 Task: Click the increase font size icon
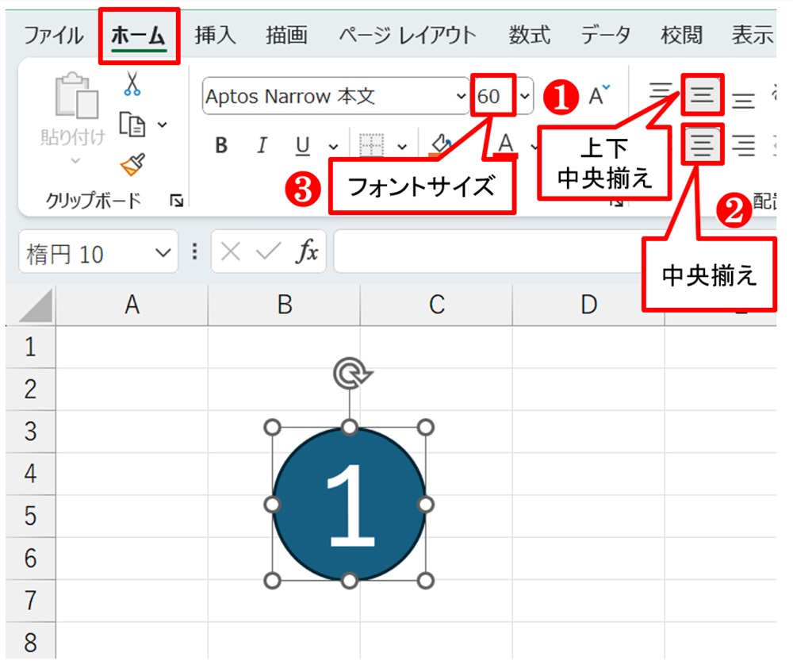tap(599, 96)
